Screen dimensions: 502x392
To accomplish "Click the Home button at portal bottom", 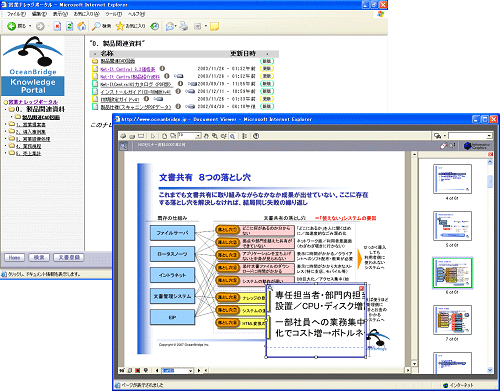I will [x=14, y=257].
